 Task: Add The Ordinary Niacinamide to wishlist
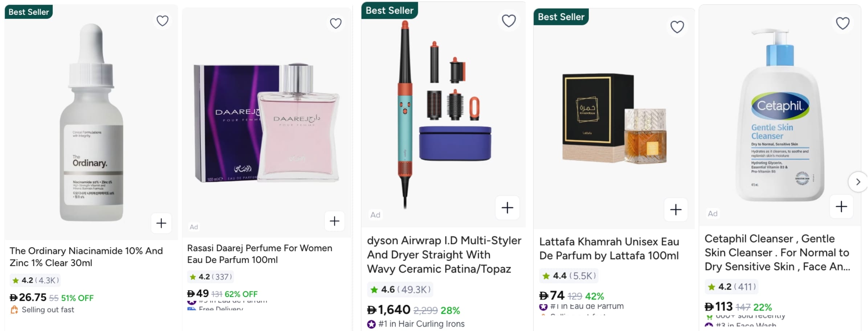162,21
